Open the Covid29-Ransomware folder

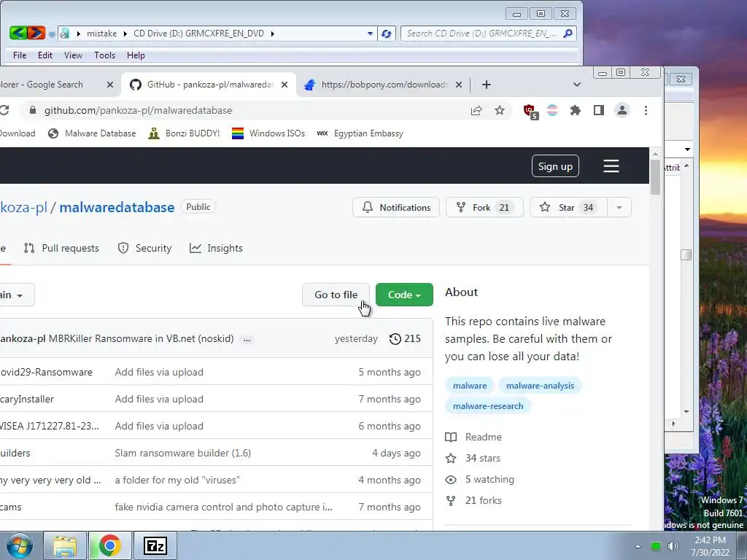coord(46,372)
